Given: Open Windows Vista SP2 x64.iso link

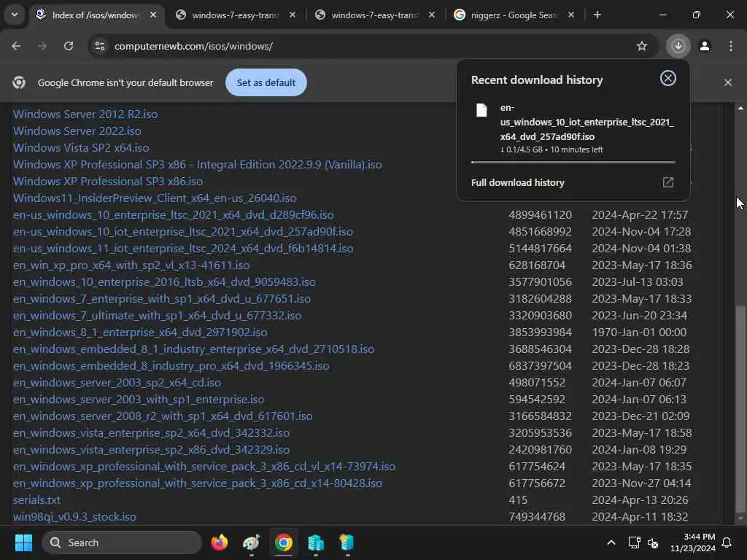Looking at the screenshot, I should tap(81, 147).
